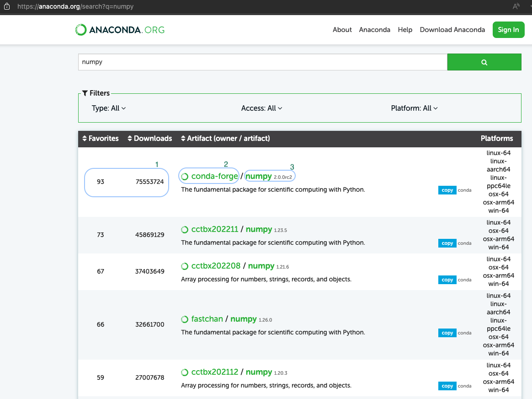532x399 pixels.
Task: Open the Type: All filter dropdown
Action: pyautogui.click(x=109, y=108)
